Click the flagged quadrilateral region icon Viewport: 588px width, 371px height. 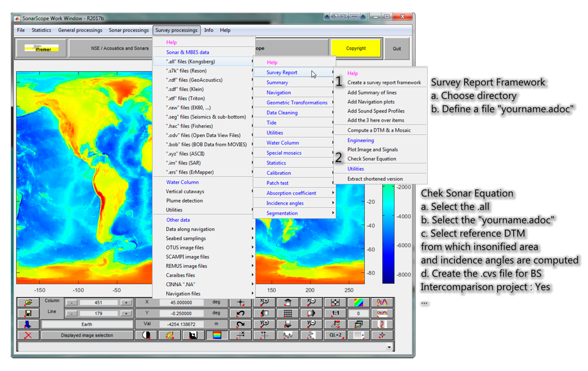[335, 324]
